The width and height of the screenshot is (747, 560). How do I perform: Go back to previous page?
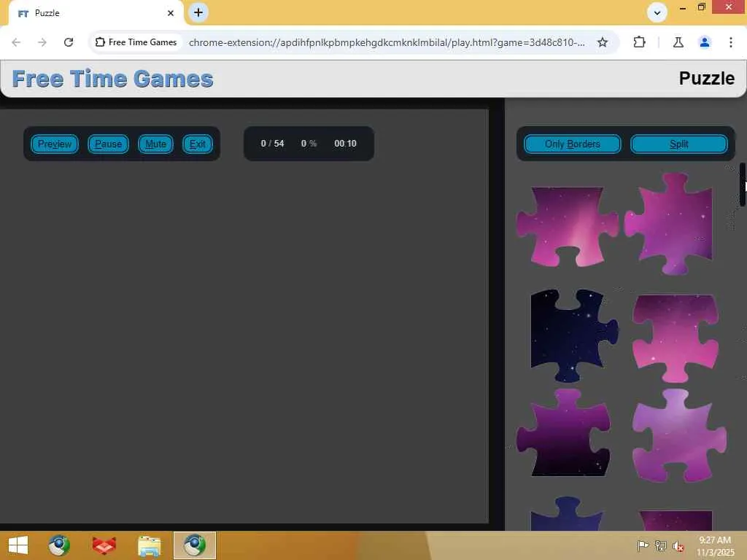pos(16,42)
